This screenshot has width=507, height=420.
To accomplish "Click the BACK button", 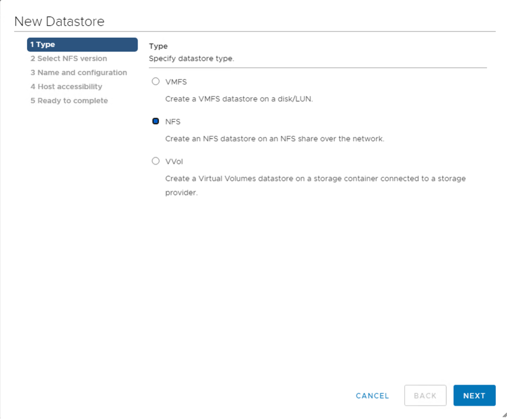I will tap(425, 396).
